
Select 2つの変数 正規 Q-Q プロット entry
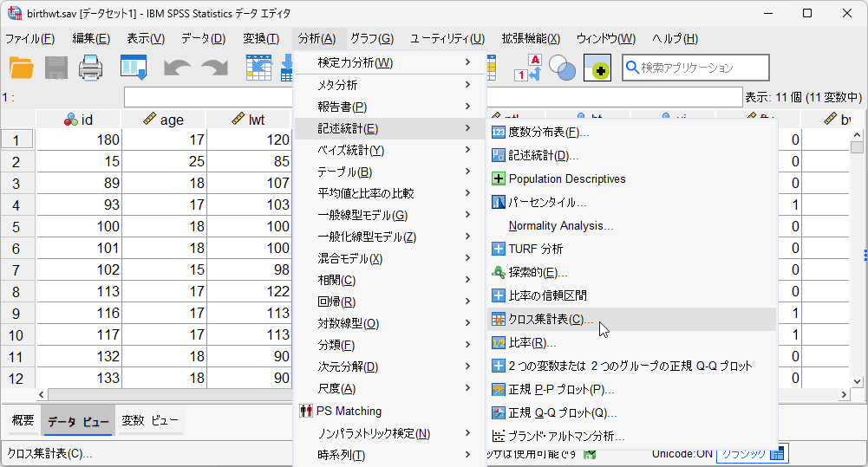click(x=631, y=366)
